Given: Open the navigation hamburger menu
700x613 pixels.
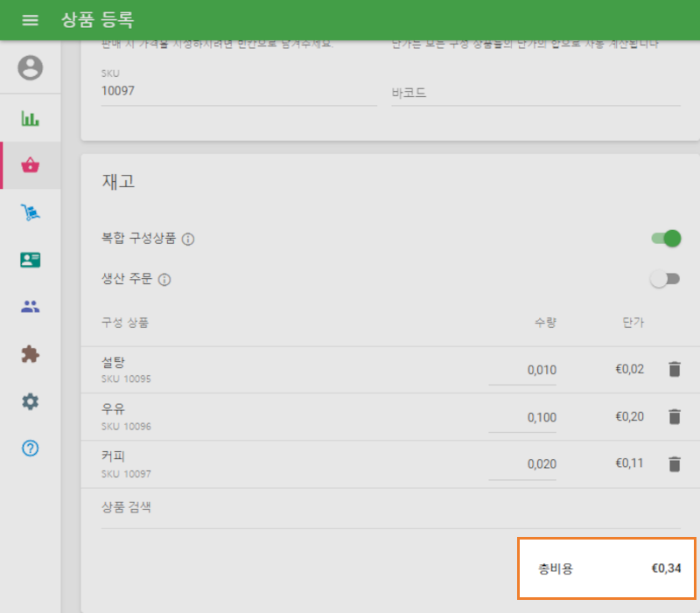Looking at the screenshot, I should (31, 20).
